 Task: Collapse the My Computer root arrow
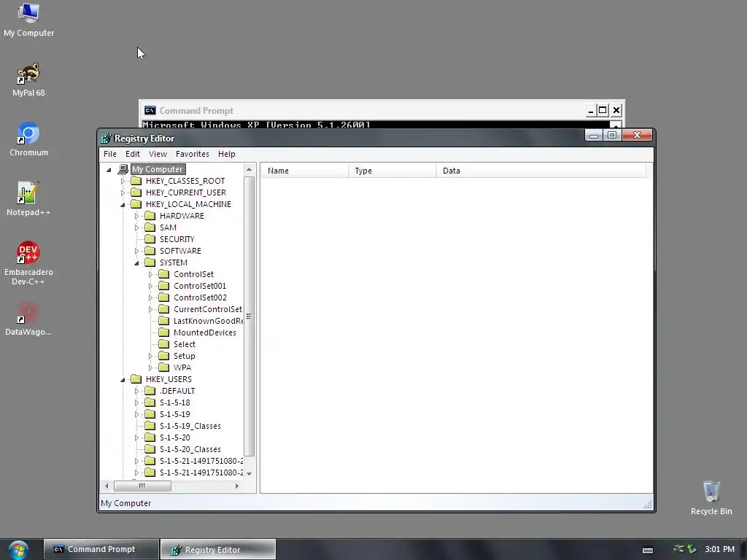click(109, 169)
